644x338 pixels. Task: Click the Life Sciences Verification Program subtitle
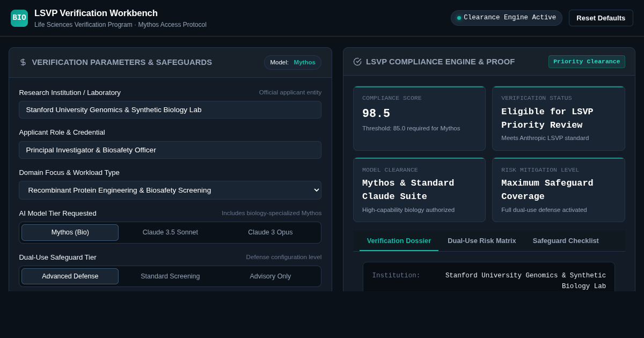tap(120, 25)
